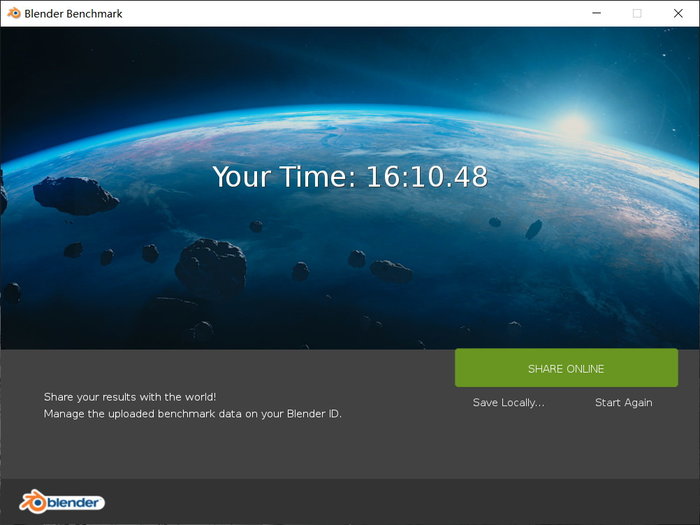Click the bright sun in the background image
Screen dimensions: 700x525
pos(573,125)
